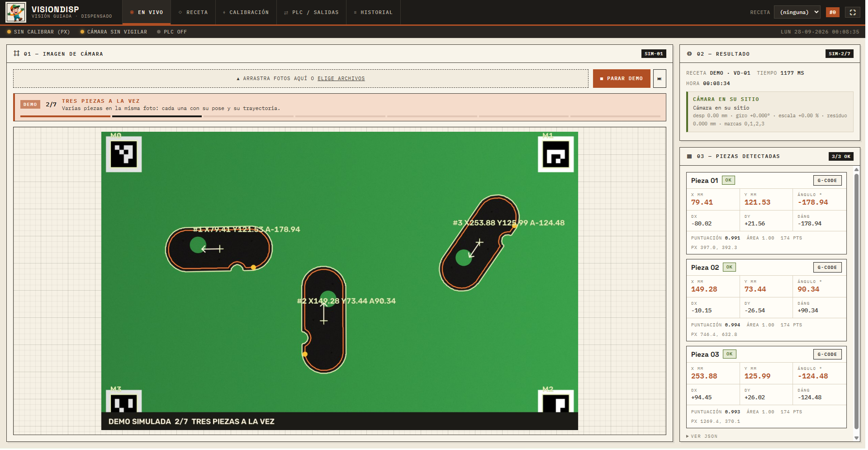
Task: Skip to next demo step icon
Action: [x=659, y=78]
